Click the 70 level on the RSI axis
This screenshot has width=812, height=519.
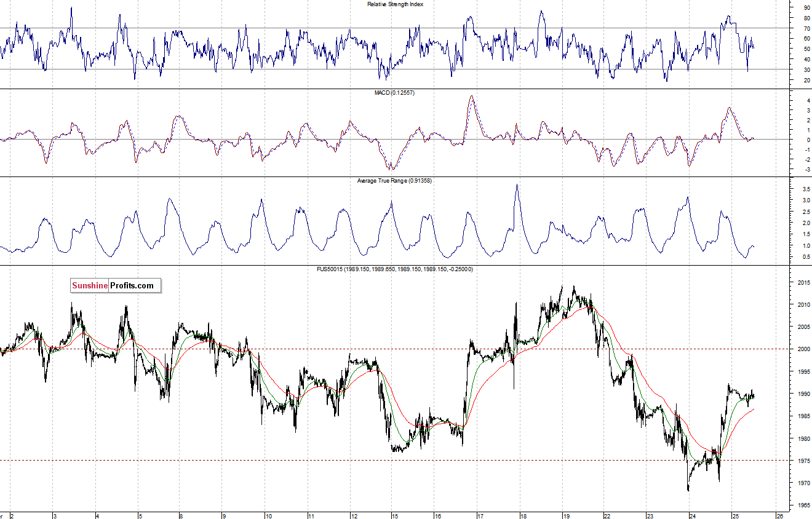point(806,28)
